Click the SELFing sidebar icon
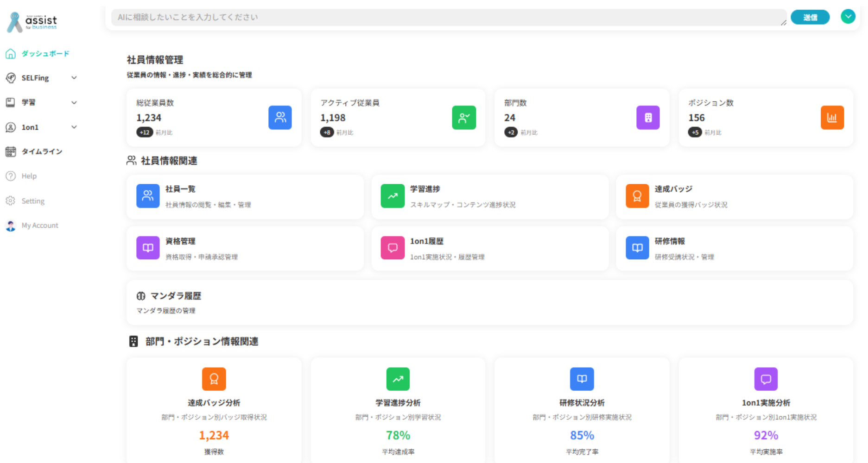 point(10,78)
